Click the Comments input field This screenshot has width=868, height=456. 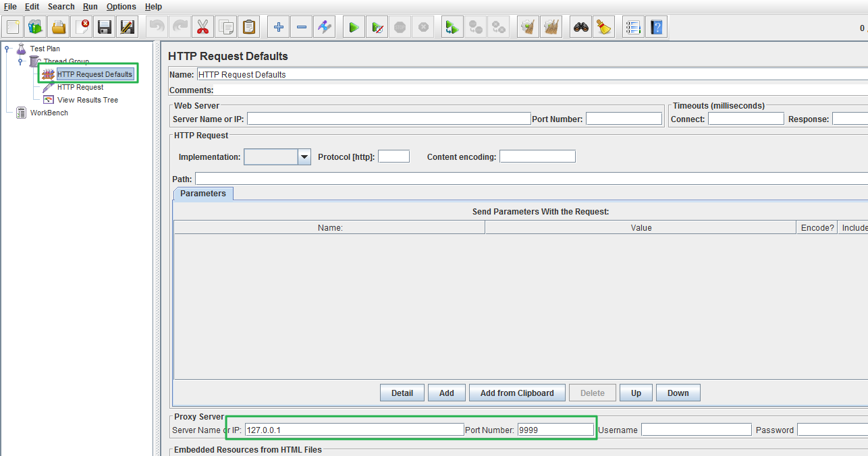click(541, 90)
